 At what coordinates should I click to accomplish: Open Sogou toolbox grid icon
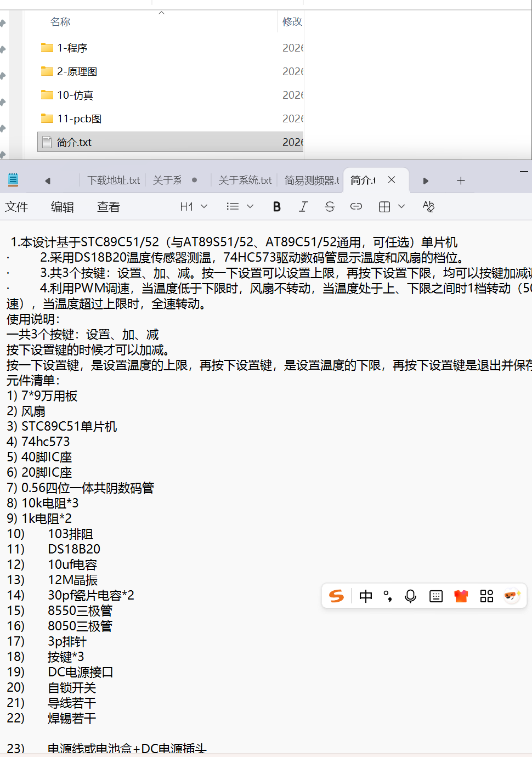tap(486, 596)
